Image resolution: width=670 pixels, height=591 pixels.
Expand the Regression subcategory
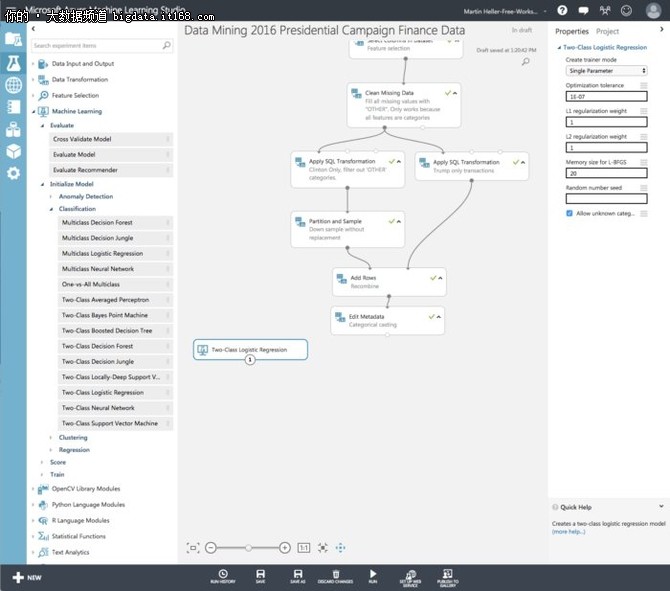coord(51,450)
